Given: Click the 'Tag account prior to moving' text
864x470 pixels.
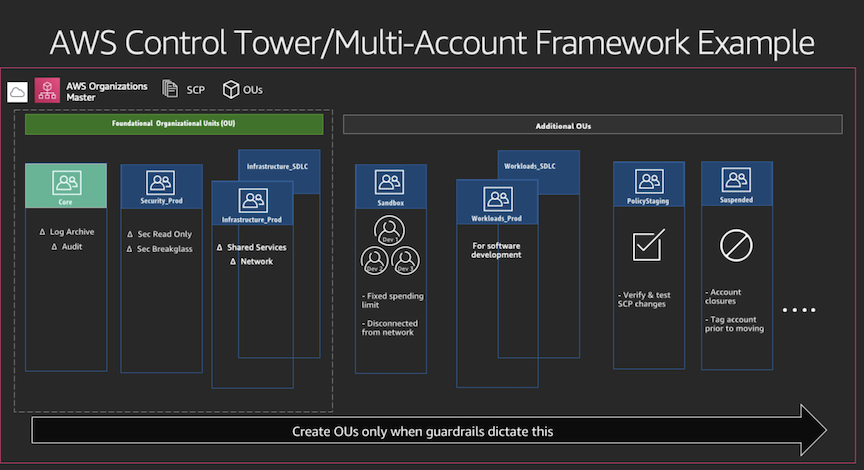Looking at the screenshot, I should coord(735,324).
